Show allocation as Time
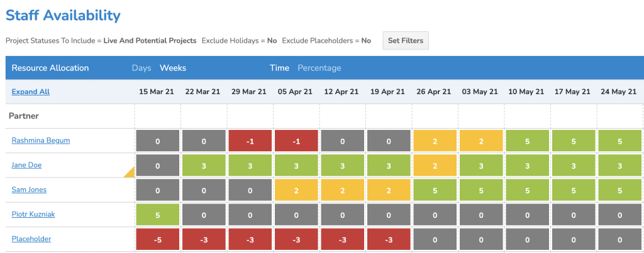The width and height of the screenshot is (644, 253). 279,68
